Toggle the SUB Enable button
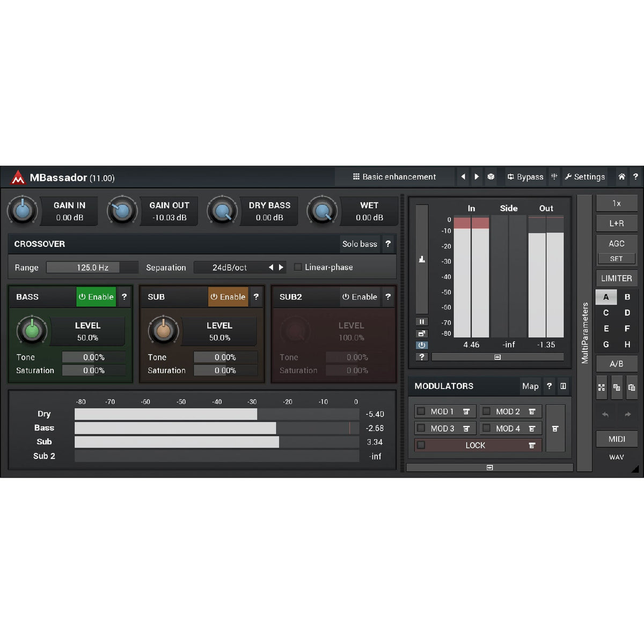 [x=228, y=297]
